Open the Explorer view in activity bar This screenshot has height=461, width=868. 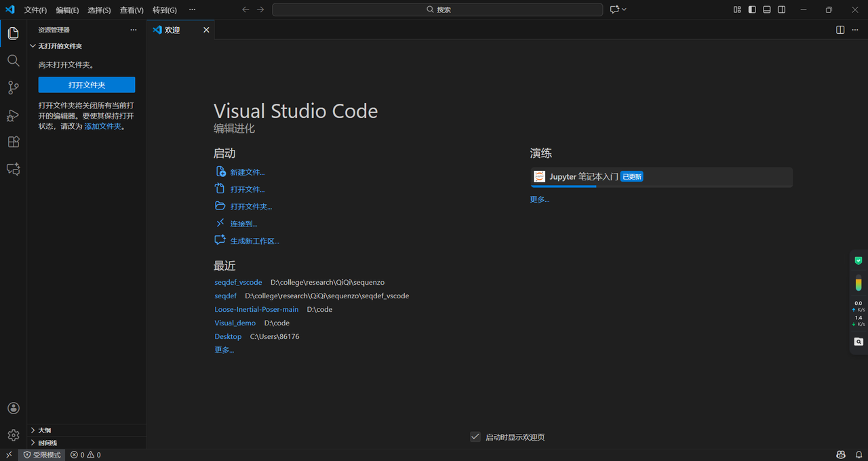[13, 33]
